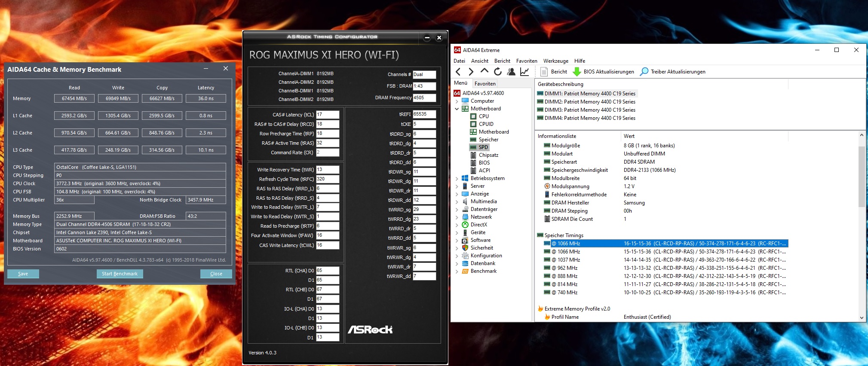868x366 pixels.
Task: Switch to the Favoriten tab in sidebar
Action: tap(485, 84)
